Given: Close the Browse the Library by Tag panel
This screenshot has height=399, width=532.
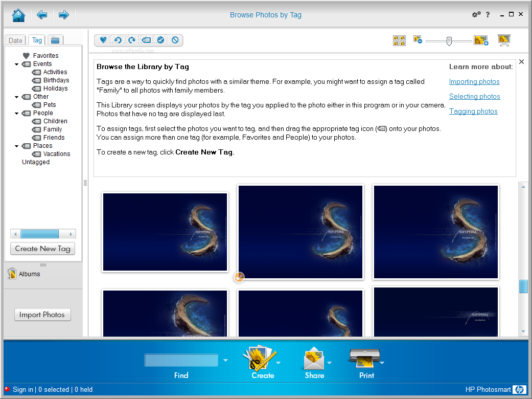Looking at the screenshot, I should [521, 61].
